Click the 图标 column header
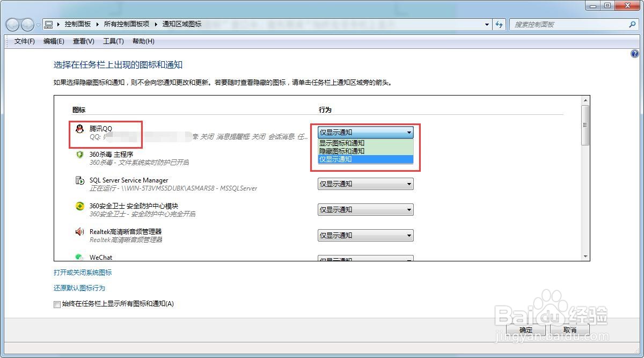 pos(79,109)
